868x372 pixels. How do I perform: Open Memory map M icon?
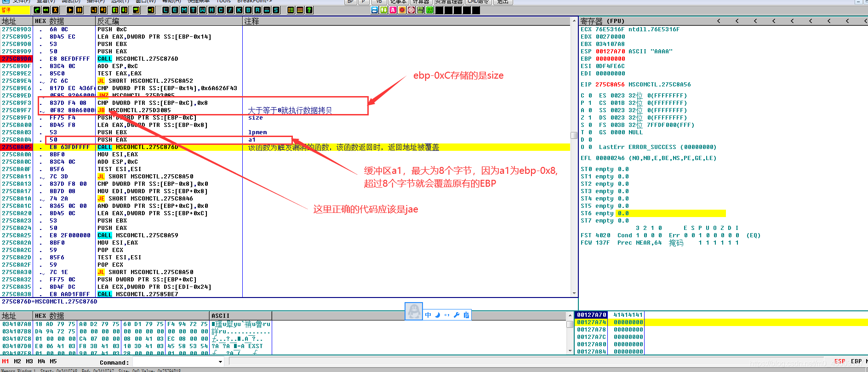(x=184, y=10)
